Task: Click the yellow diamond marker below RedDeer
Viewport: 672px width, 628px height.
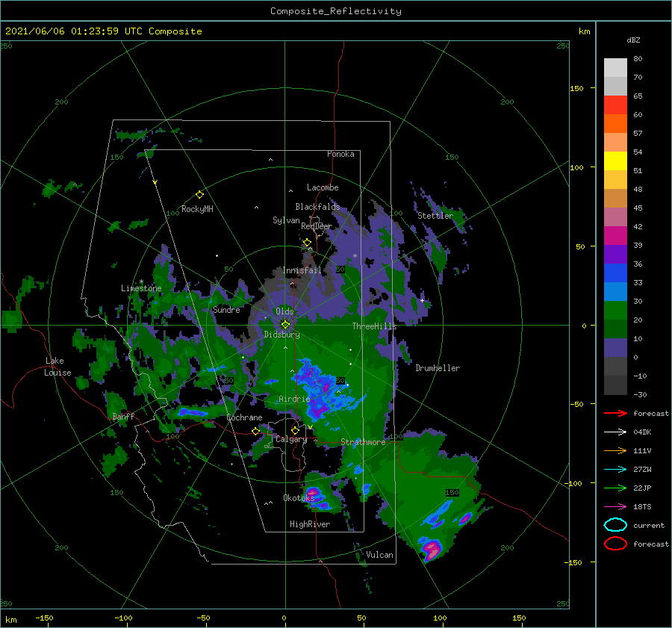Action: pyautogui.click(x=307, y=243)
